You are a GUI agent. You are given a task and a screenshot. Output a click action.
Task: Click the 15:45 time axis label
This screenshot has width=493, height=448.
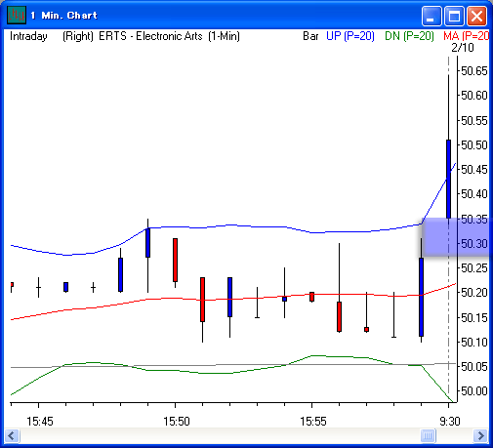pyautogui.click(x=40, y=422)
